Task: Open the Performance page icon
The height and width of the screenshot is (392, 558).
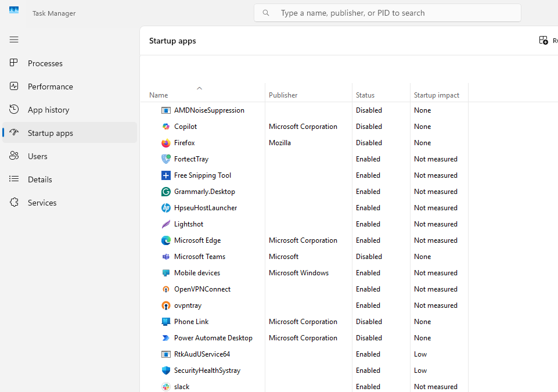Action: tap(14, 86)
